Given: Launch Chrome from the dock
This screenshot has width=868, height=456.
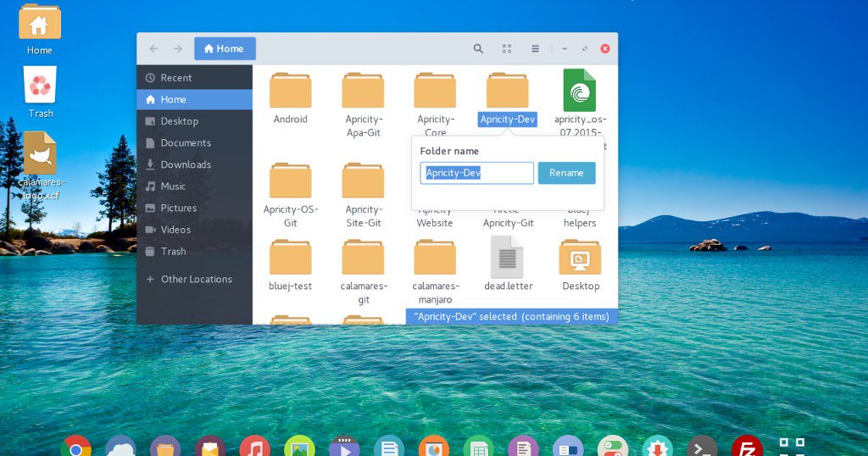Looking at the screenshot, I should coord(75,448).
